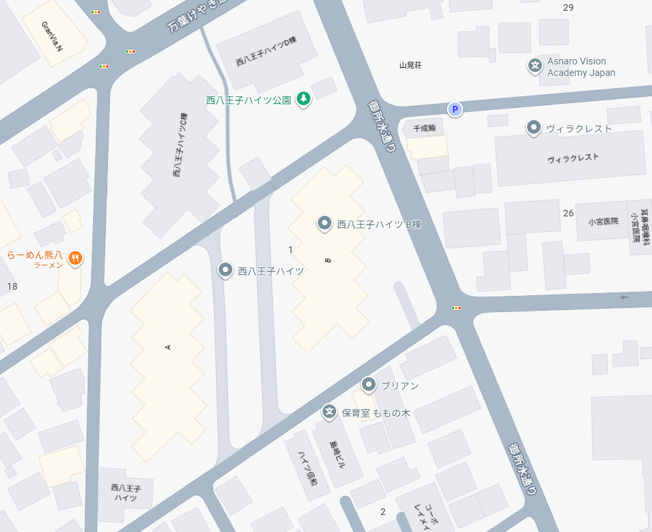Click the GranVia.N building
Screen dimensions: 652x532
coord(54,33)
